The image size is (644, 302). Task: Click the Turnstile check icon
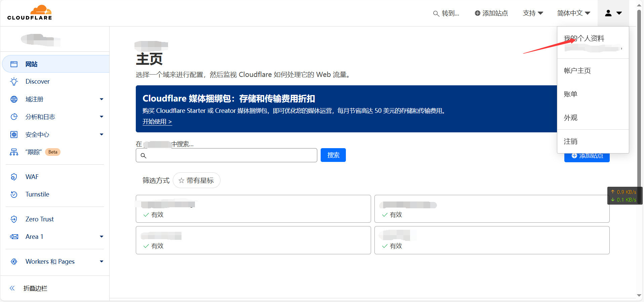[x=14, y=194]
